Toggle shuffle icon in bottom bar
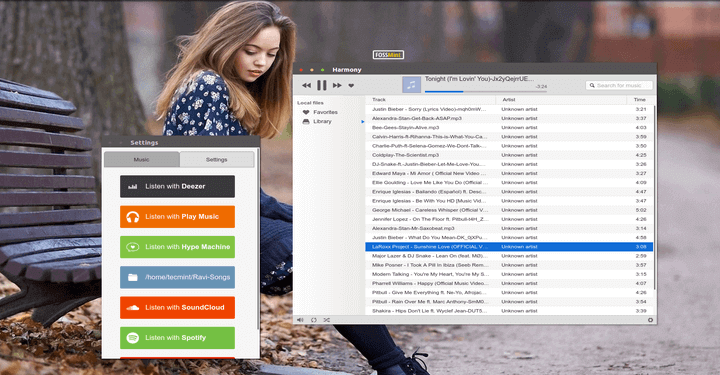This screenshot has width=720, height=375. (x=326, y=320)
